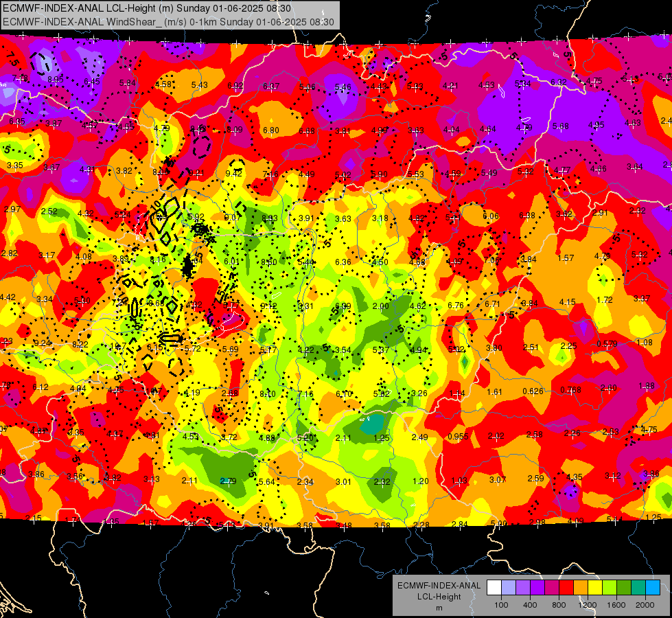Screen dimensions: 672x618
Task: Click wind shear value 6.45
Action: 92,81
